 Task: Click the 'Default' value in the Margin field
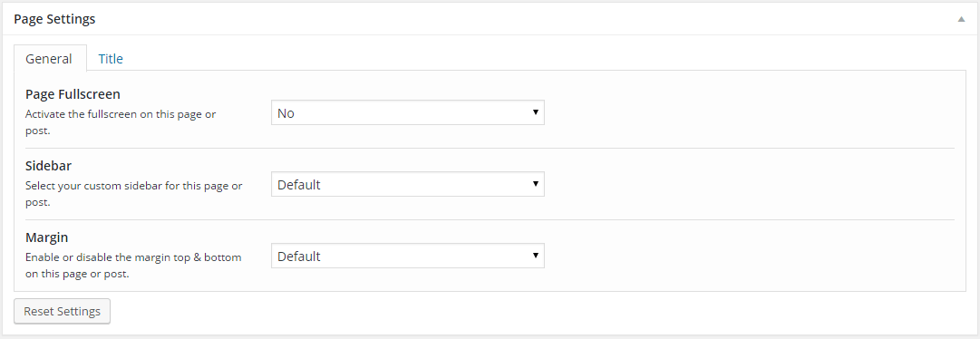tap(299, 256)
